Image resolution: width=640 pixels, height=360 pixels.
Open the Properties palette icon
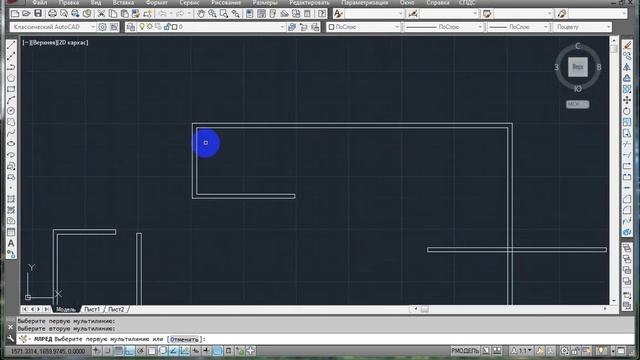(250, 13)
